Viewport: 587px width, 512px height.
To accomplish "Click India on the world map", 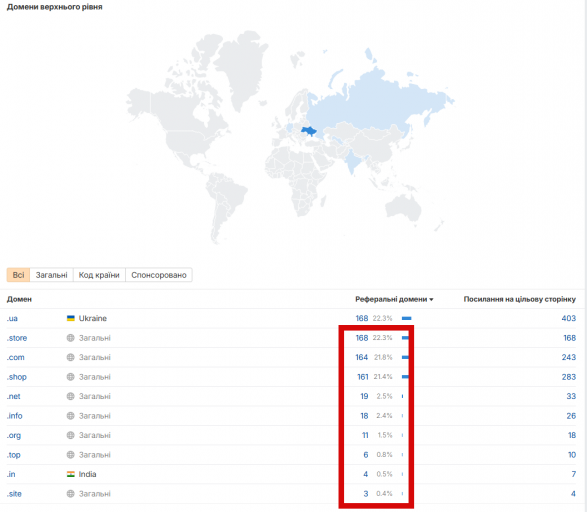I will coord(352,162).
